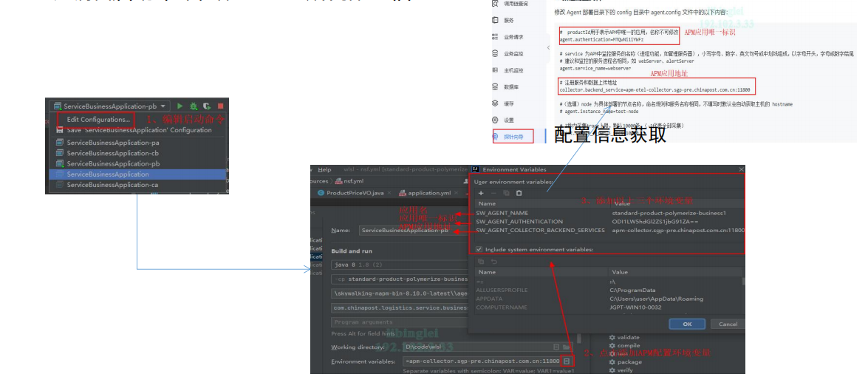
Task: Switch to the application.yml editor tab
Action: 428,193
